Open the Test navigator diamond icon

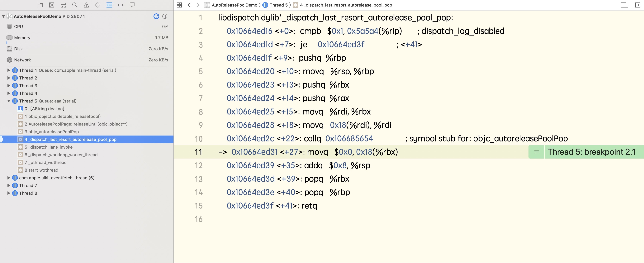[x=98, y=5]
